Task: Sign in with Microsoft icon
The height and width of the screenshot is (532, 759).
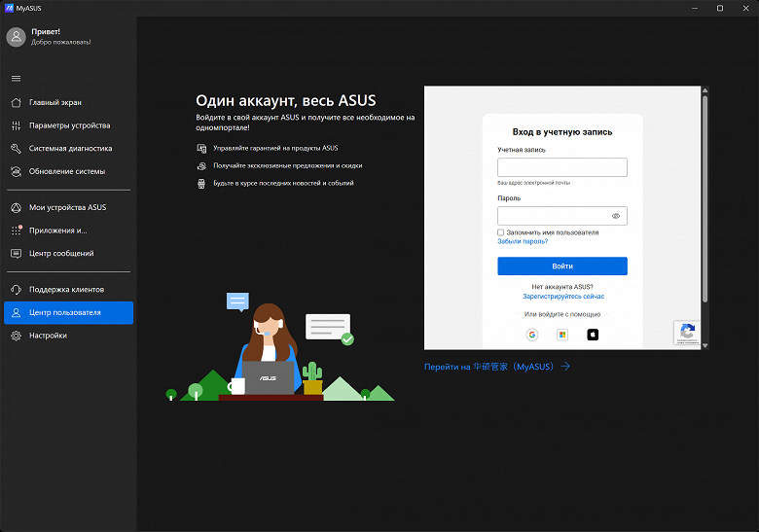Action: (562, 335)
